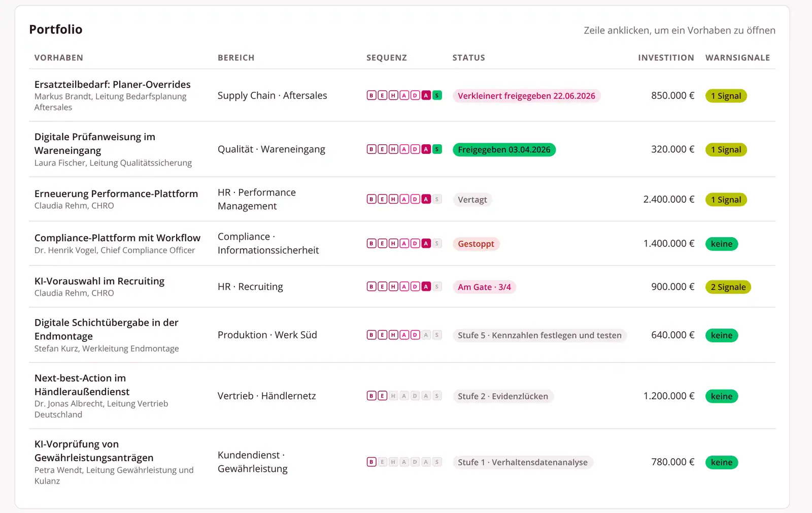The width and height of the screenshot is (812, 513).
Task: Open Digitale Schichtübergabe in der Endmontage
Action: point(402,335)
